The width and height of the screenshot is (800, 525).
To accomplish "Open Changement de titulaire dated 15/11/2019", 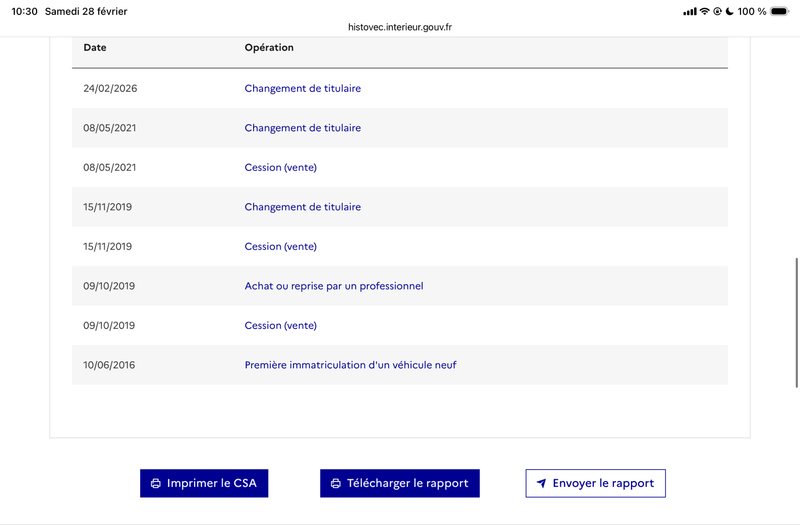I will [x=303, y=207].
